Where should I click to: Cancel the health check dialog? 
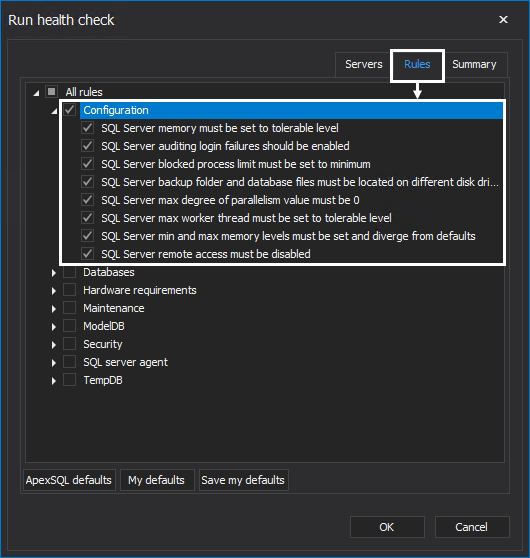tap(472, 527)
